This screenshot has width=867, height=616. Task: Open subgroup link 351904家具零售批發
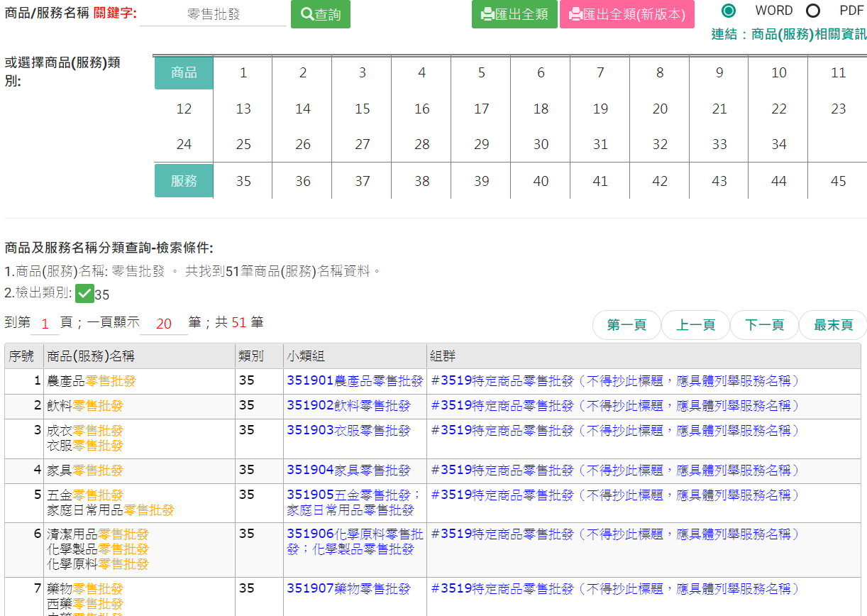[x=348, y=470]
